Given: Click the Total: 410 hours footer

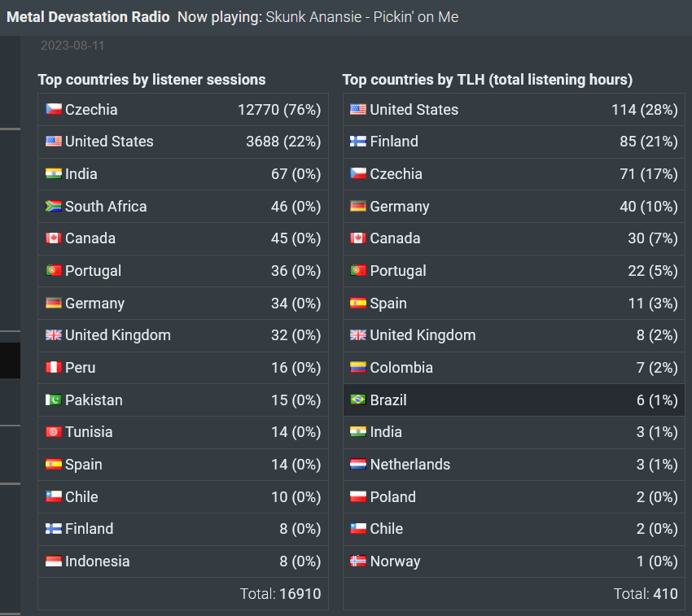Looking at the screenshot, I should [x=645, y=594].
